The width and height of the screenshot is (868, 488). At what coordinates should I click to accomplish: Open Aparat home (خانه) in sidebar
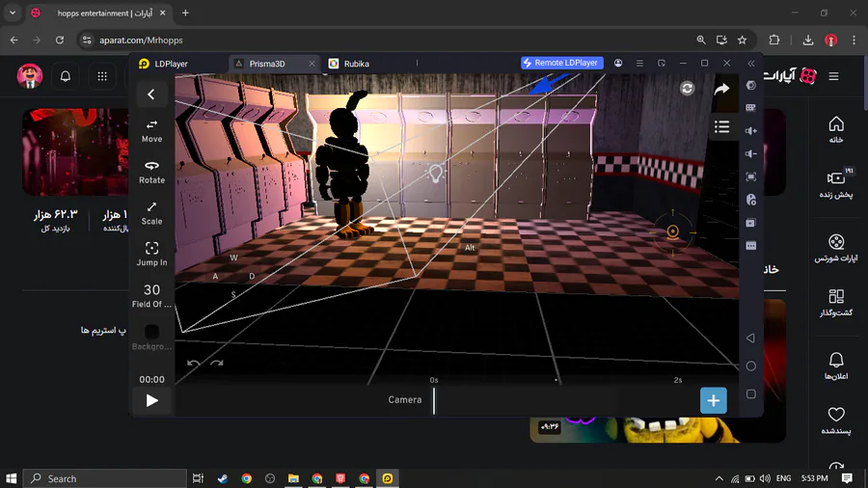pos(836,130)
